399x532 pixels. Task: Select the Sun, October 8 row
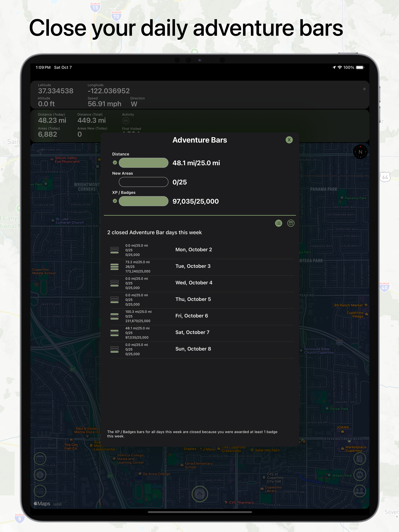click(x=202, y=350)
